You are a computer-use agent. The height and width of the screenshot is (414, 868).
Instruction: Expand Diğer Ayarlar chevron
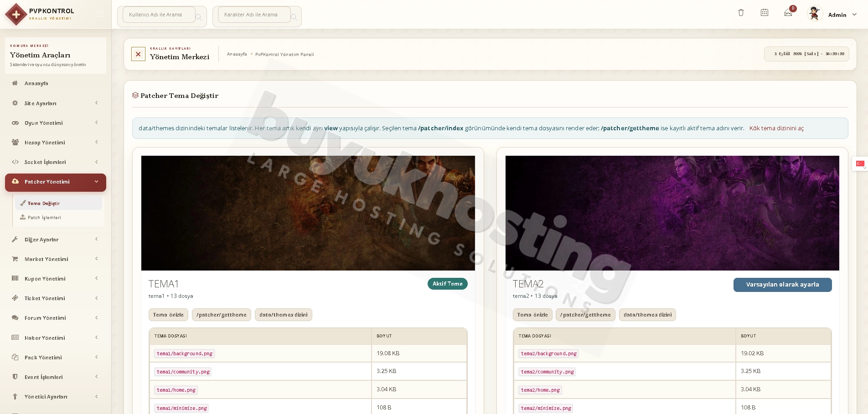pyautogui.click(x=97, y=239)
